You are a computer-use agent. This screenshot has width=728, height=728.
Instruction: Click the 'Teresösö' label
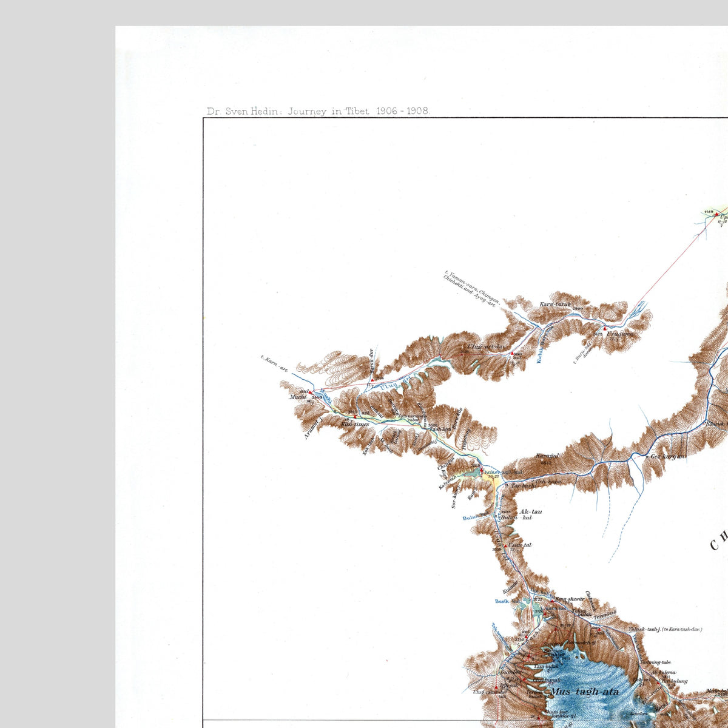pos(605,615)
